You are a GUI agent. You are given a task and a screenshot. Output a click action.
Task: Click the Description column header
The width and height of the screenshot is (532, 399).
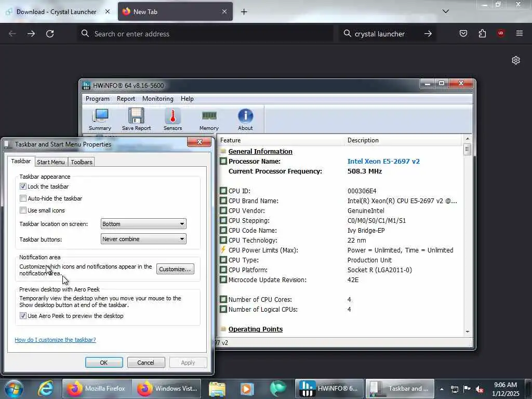coord(404,140)
